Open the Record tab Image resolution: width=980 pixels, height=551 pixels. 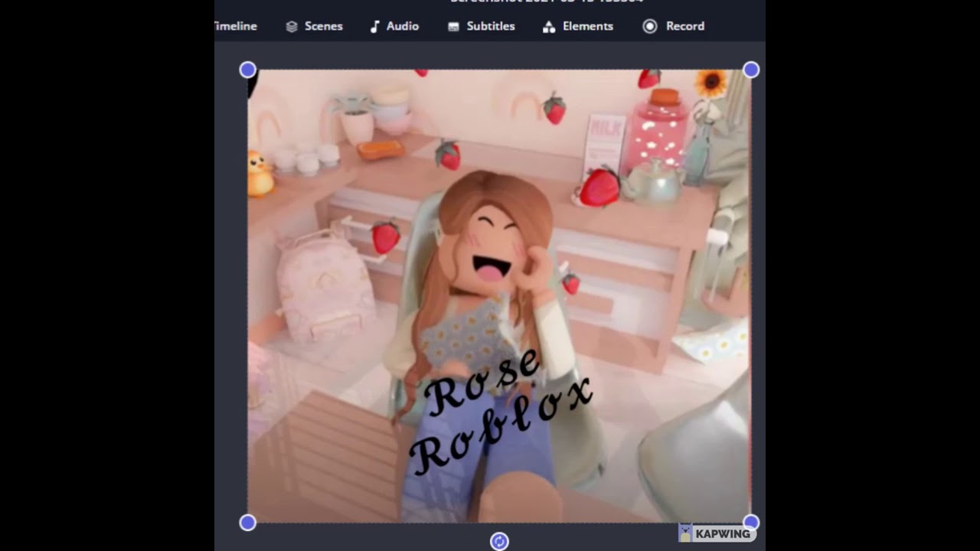(x=674, y=26)
